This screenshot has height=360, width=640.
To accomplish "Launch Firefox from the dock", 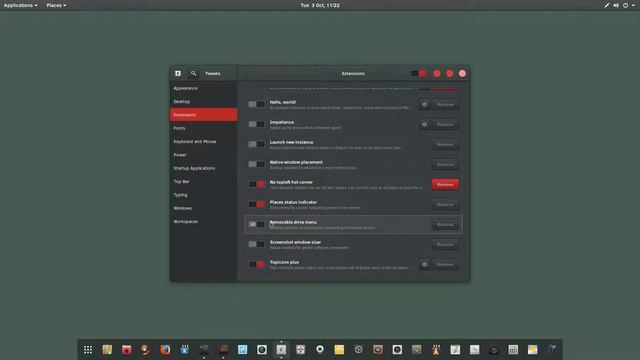I will tap(165, 350).
